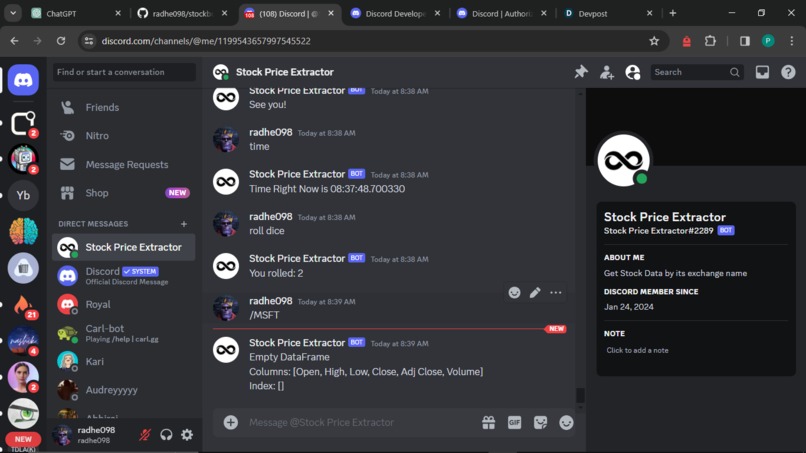The image size is (806, 453).
Task: Open Pinned Messages pin icon
Action: click(x=581, y=72)
